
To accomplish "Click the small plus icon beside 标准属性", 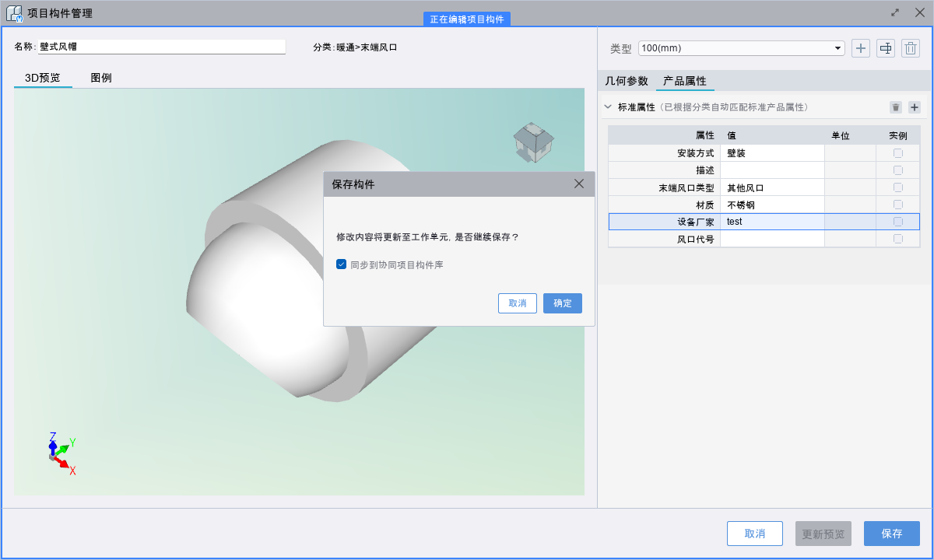I will click(x=915, y=107).
